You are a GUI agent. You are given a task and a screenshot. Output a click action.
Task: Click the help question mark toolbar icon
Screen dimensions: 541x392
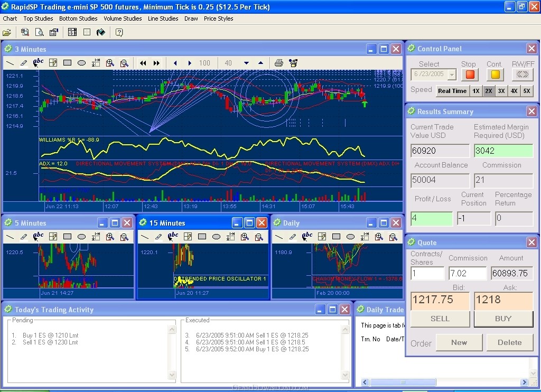tap(119, 32)
